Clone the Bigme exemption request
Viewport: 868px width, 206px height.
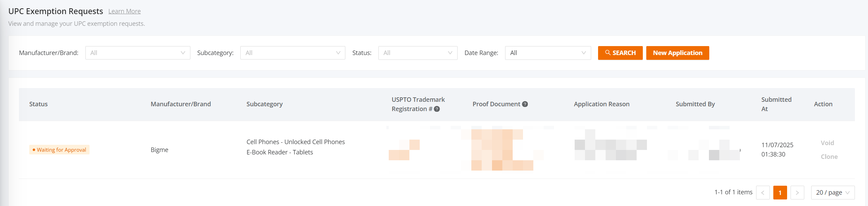tap(829, 157)
